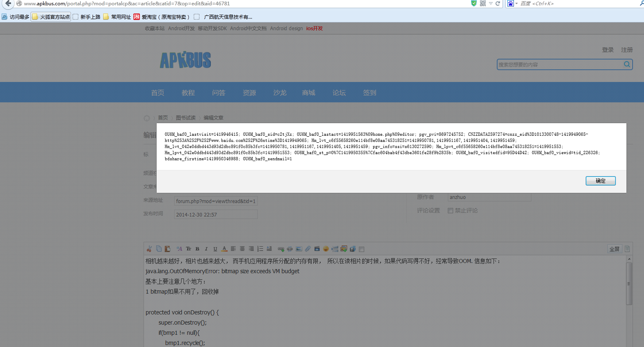Toggle italic formatting in the editor

[x=206, y=249]
